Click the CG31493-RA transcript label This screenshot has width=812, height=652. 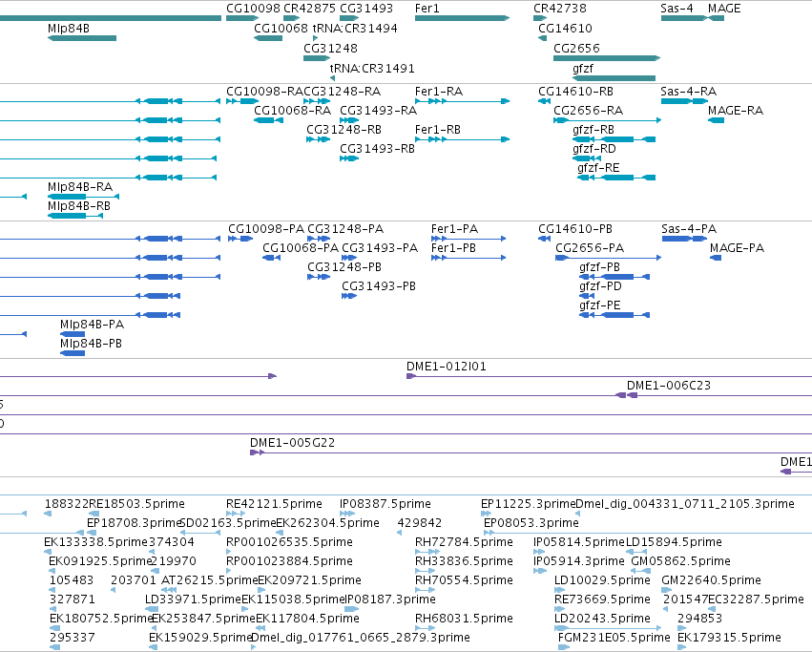click(378, 111)
